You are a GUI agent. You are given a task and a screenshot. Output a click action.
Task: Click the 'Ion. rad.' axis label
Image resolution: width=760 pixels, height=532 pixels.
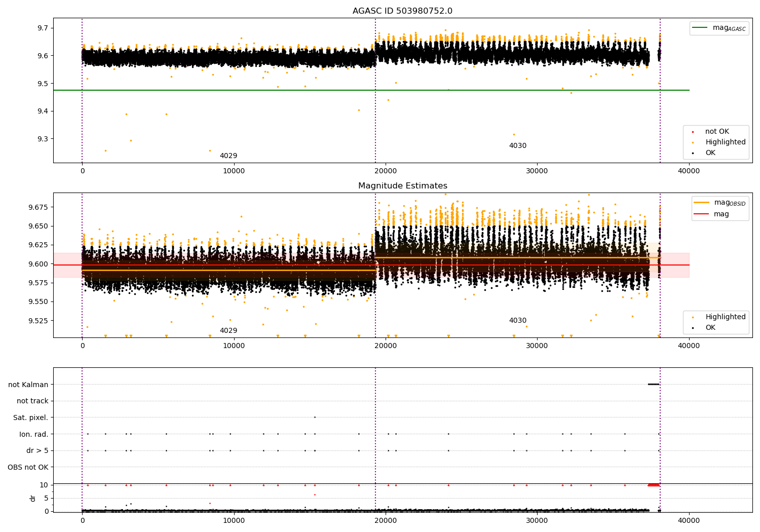click(x=33, y=434)
